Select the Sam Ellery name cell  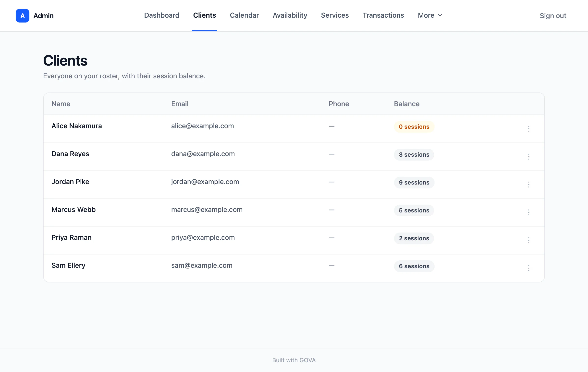[68, 265]
